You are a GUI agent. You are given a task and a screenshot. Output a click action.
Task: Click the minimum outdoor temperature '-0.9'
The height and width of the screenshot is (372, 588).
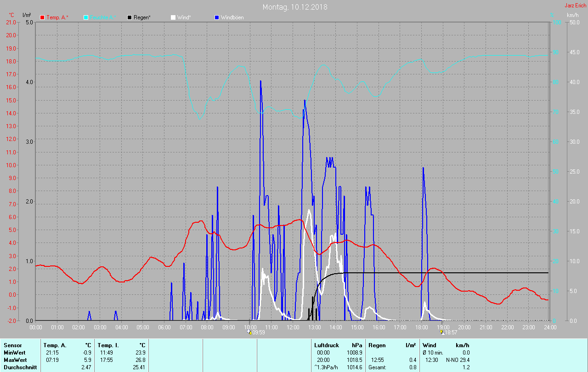[x=86, y=353]
